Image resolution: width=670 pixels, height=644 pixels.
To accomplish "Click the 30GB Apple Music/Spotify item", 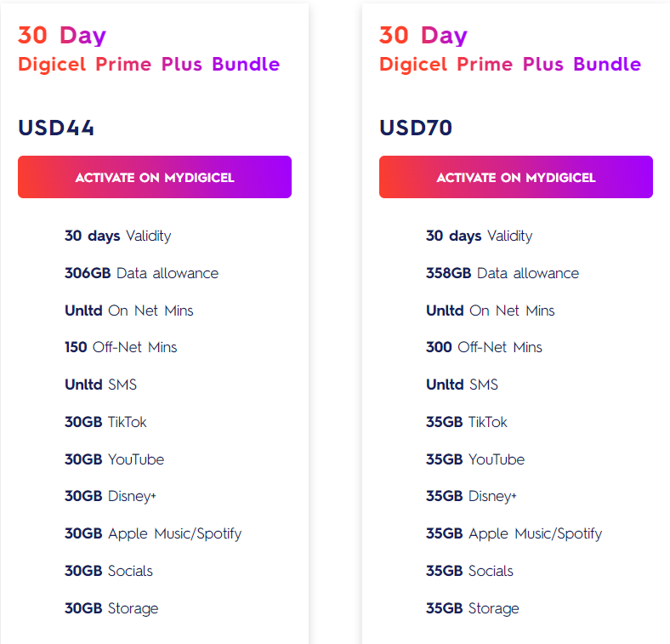I will (153, 533).
